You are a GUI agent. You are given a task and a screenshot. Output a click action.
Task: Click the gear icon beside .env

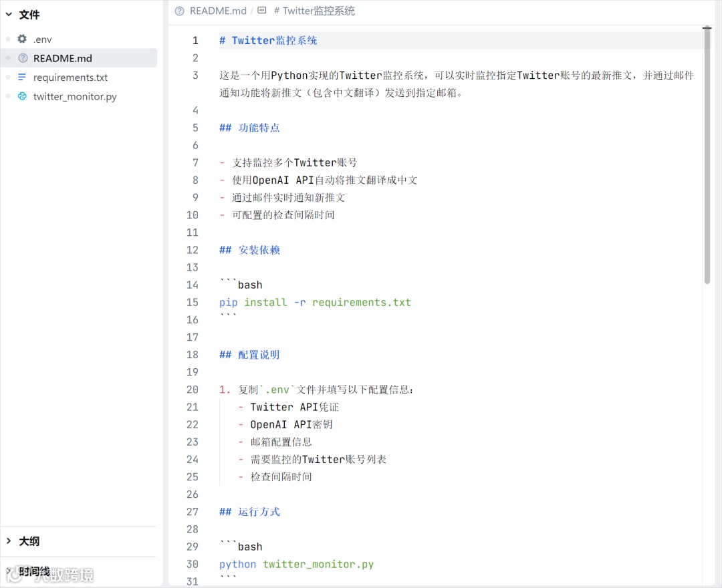(22, 39)
